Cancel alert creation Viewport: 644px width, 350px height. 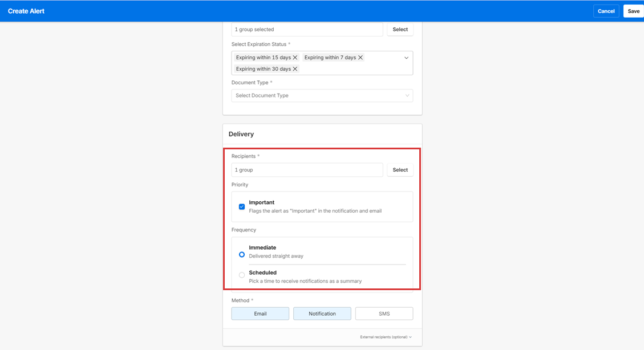tap(606, 11)
